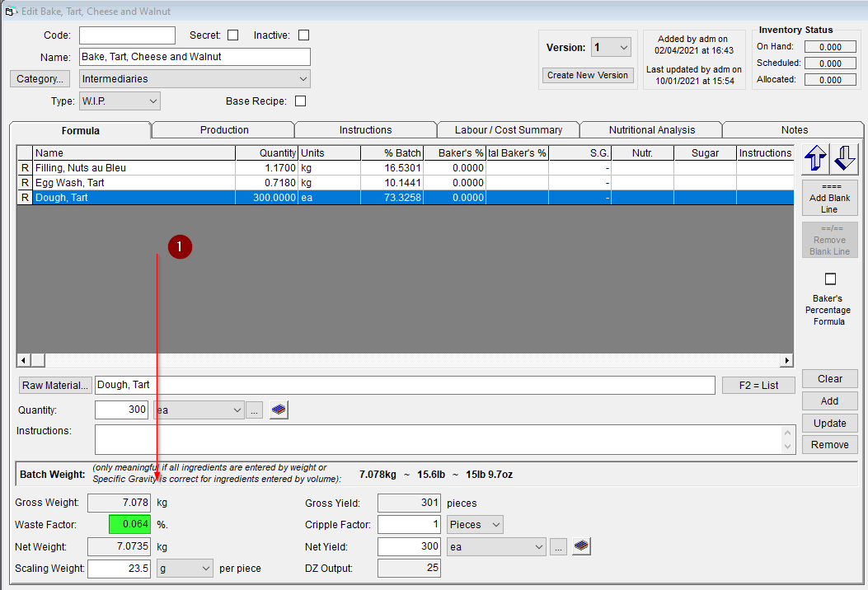Enable the Base Recipe checkbox
Viewport: 868px width, 590px height.
(301, 101)
